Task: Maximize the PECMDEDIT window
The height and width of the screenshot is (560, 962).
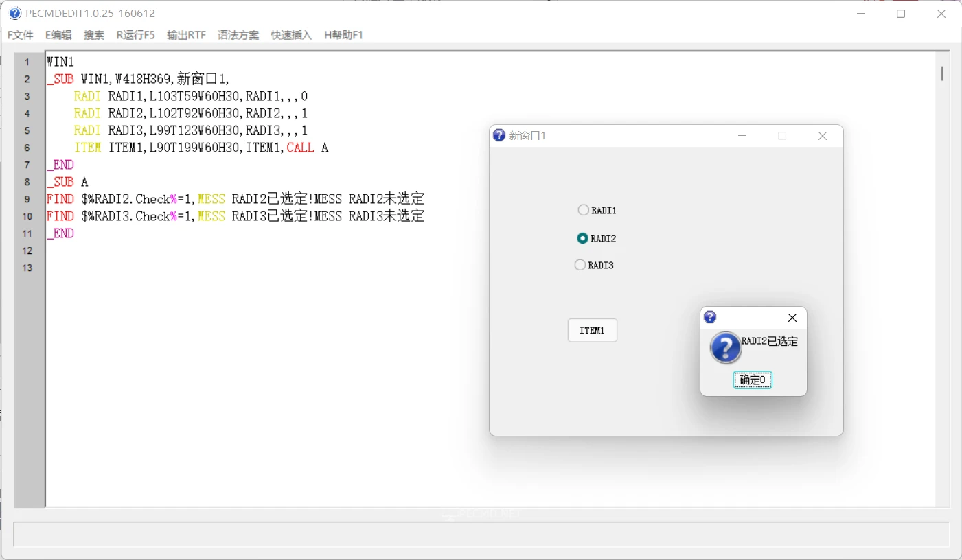Action: click(x=901, y=14)
